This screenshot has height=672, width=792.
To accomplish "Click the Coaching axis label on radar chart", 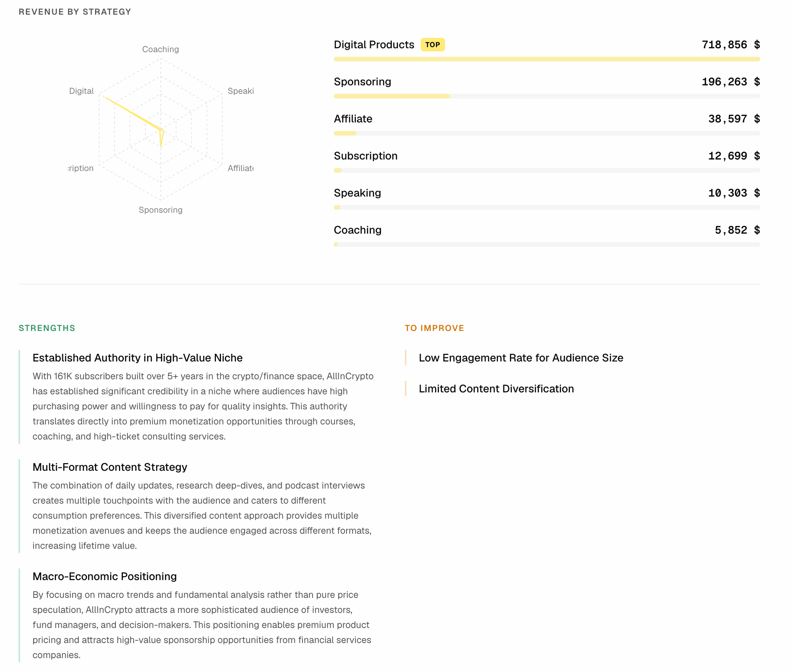I will 160,49.
